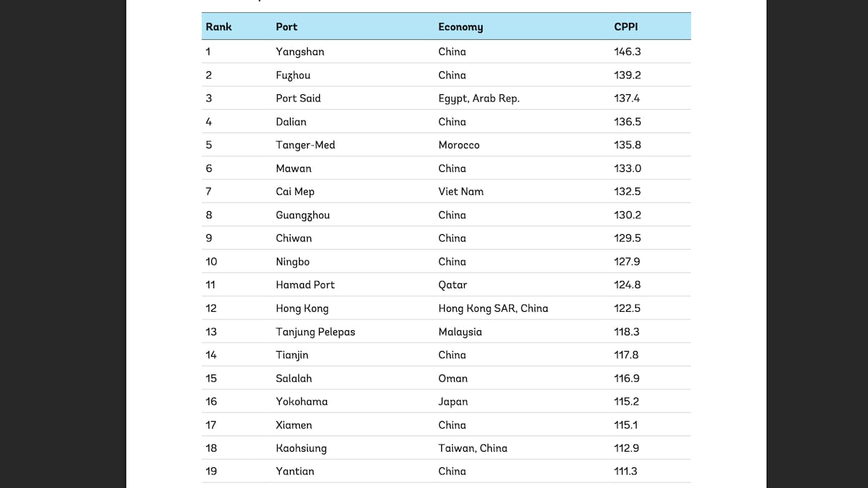The width and height of the screenshot is (868, 488).
Task: Click the CPPI value 111.3 for Yantian
Action: 625,471
